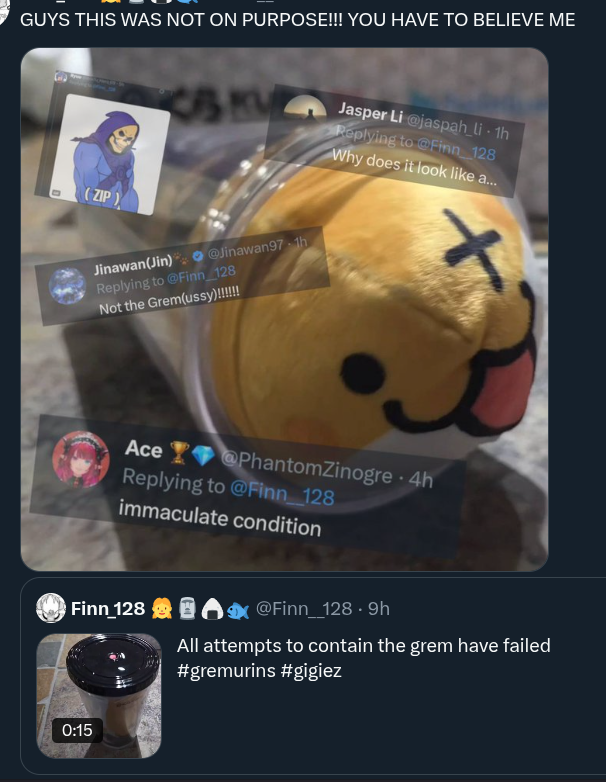
Task: Click the post text GUYS THIS WAS NOT
Action: (x=297, y=20)
